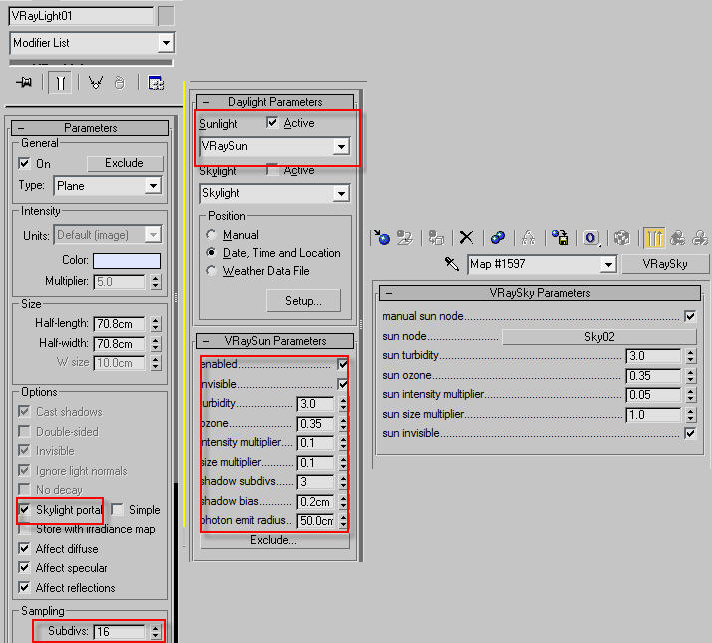Open the Material ID Channel flyout
The height and width of the screenshot is (643, 712).
pos(591,237)
